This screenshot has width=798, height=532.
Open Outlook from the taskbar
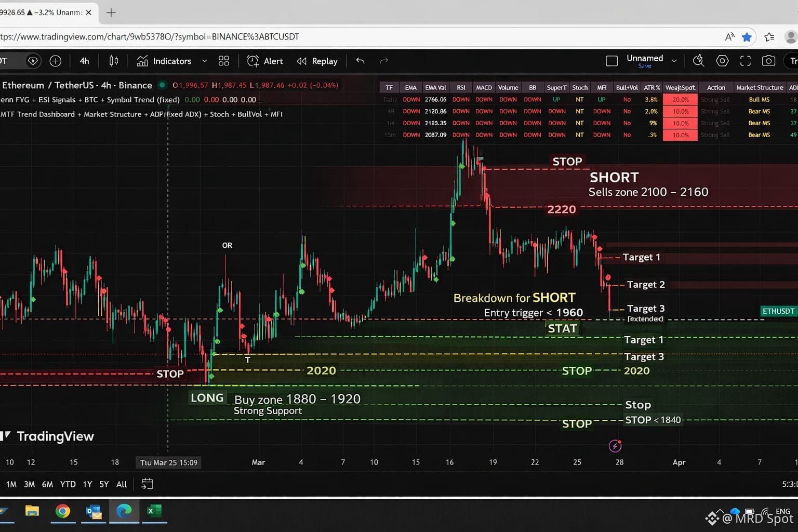point(94,511)
